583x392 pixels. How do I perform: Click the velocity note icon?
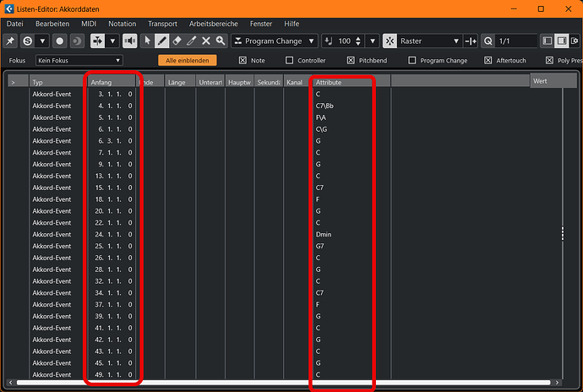(329, 41)
